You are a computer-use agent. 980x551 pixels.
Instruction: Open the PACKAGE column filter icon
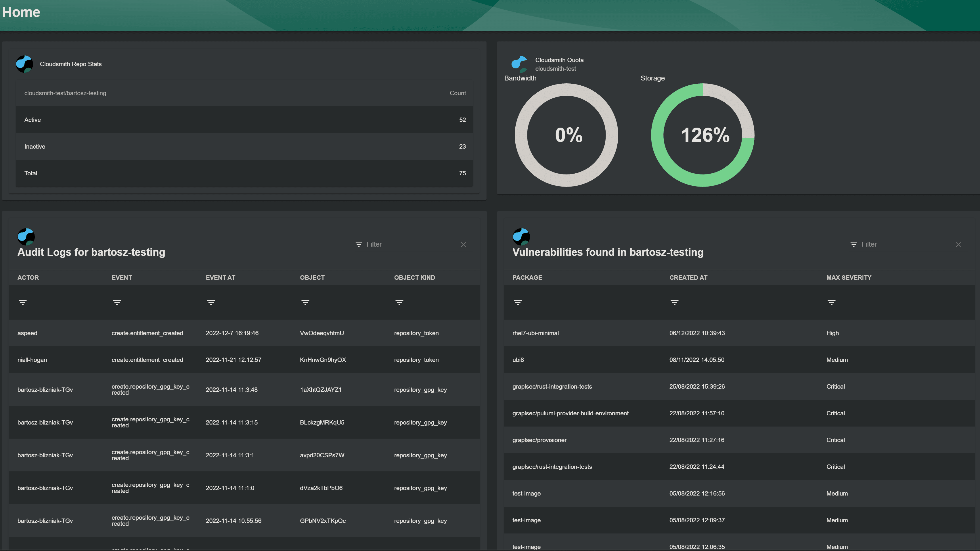[518, 302]
